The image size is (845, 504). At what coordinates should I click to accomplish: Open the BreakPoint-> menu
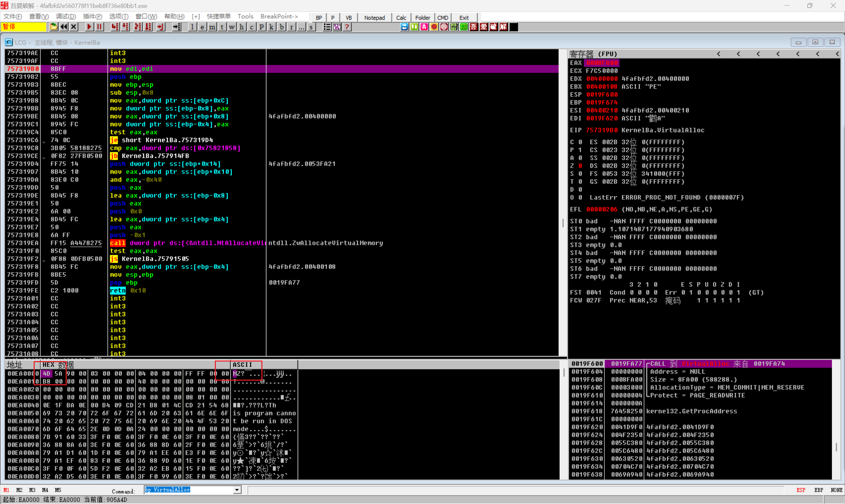coord(279,16)
